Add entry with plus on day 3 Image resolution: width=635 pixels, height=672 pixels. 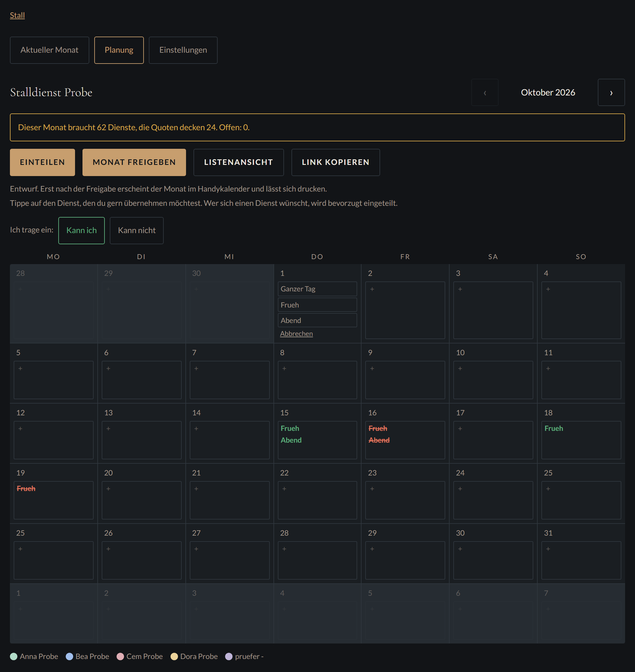[x=493, y=310]
